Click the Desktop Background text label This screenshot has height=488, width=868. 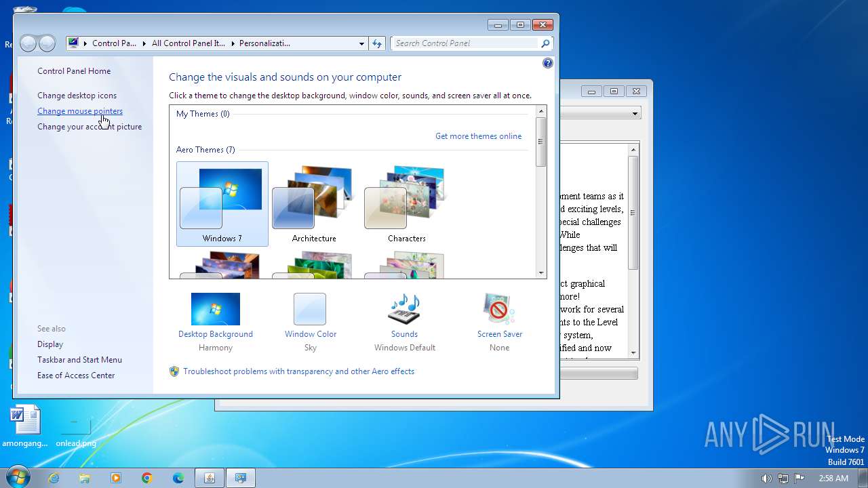click(216, 334)
